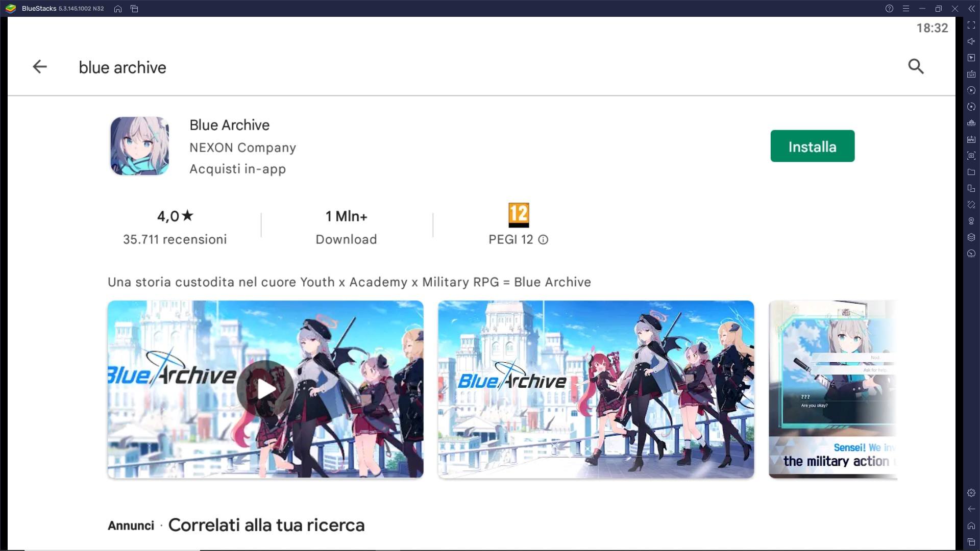Click the NEXON Company developer name
980x551 pixels.
[x=242, y=147]
